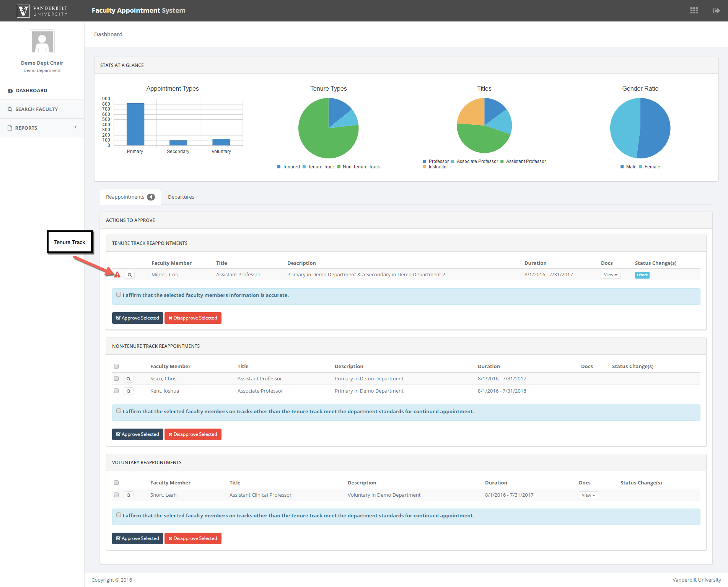Switch to the Departures tab
This screenshot has height=587, width=728.
click(181, 197)
